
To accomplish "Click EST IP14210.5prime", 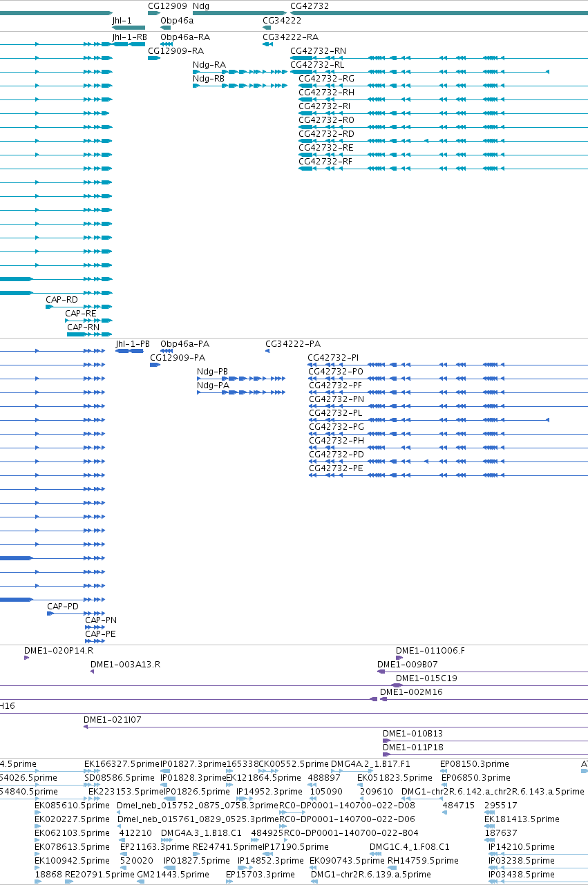I will pos(522,847).
